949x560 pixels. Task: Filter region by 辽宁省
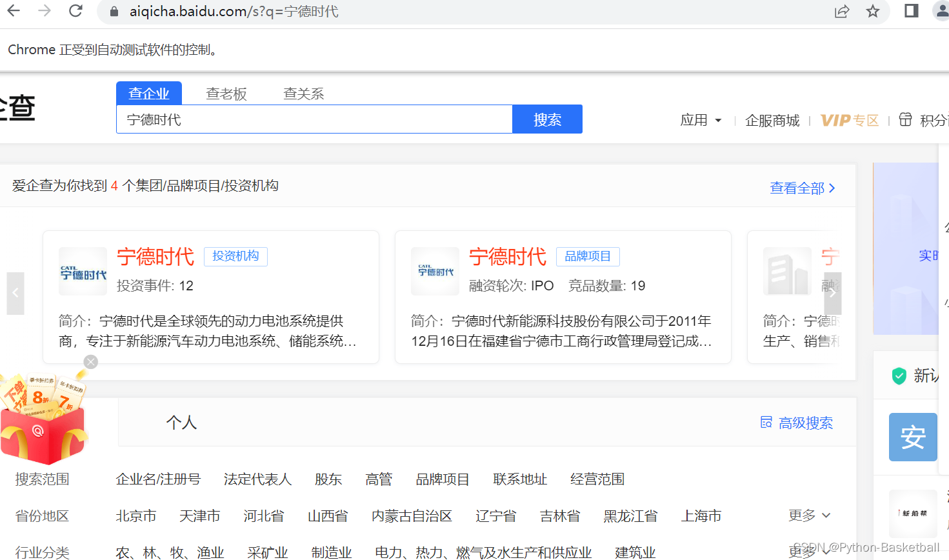click(x=496, y=516)
